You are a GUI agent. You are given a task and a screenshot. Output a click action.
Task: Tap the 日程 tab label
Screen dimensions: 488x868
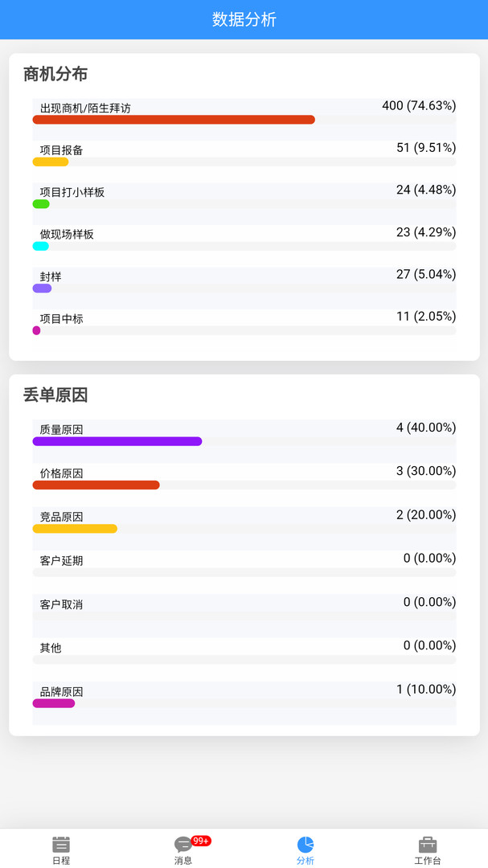pyautogui.click(x=61, y=861)
